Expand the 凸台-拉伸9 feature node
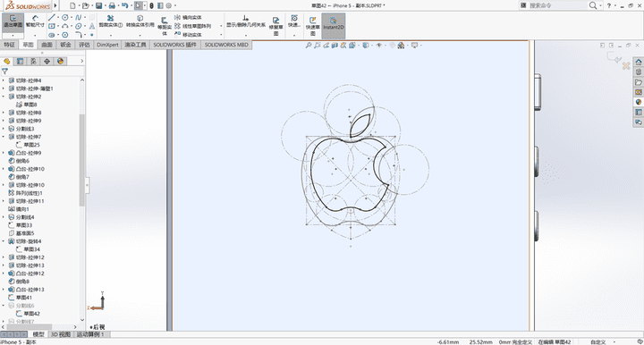The image size is (644, 345). click(4, 153)
